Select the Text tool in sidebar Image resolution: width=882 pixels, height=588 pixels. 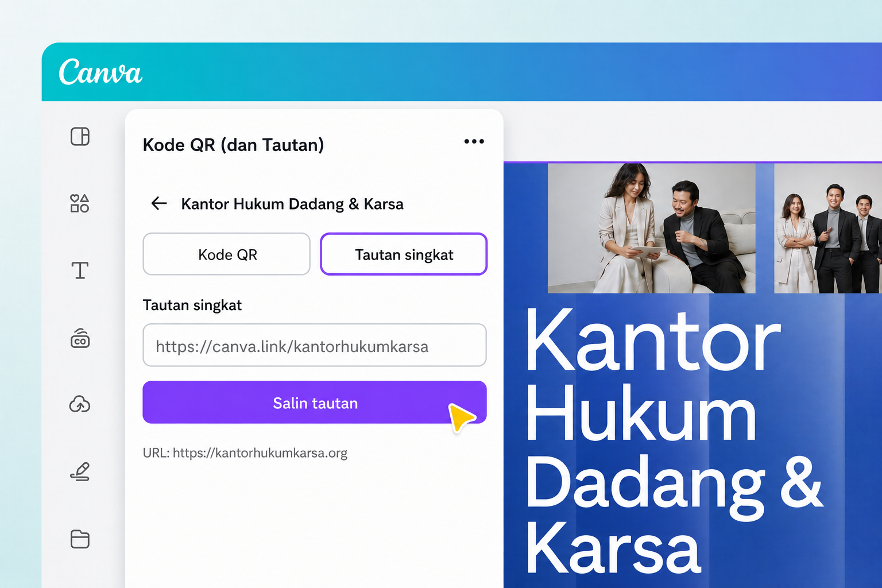coord(80,270)
